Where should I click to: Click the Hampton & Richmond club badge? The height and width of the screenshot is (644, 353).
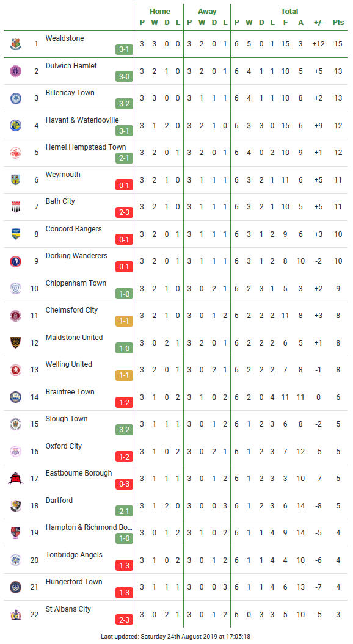click(x=16, y=533)
